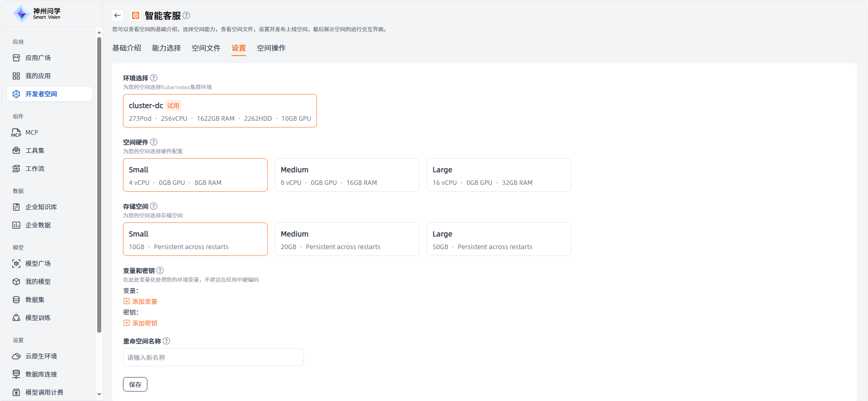The height and width of the screenshot is (401, 868).
Task: Open 云原生环境 settings in sidebar
Action: pyautogui.click(x=41, y=356)
